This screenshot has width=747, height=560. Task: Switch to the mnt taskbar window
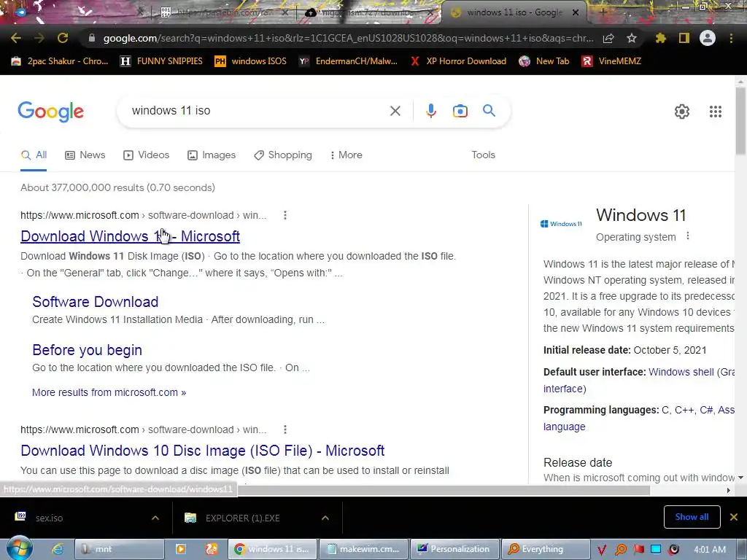[x=120, y=549]
